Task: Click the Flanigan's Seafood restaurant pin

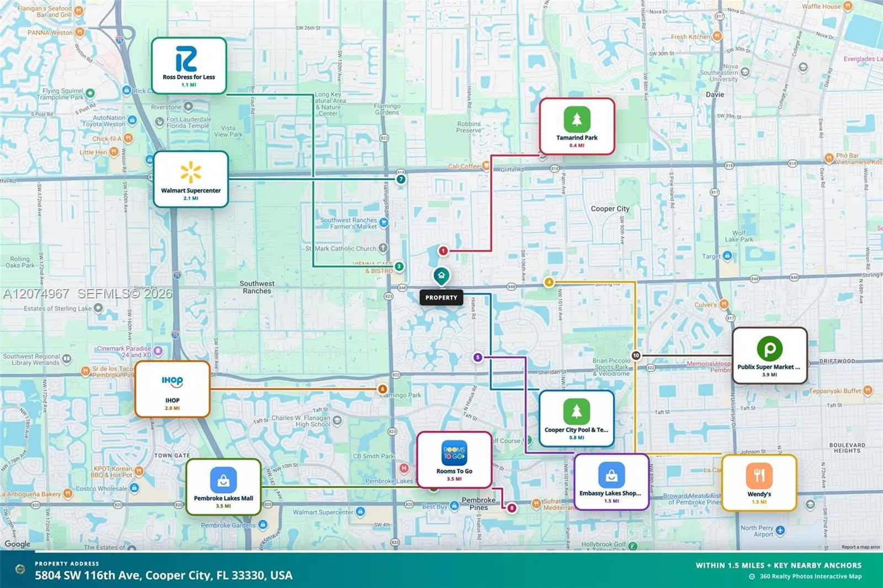Action: 79,11
